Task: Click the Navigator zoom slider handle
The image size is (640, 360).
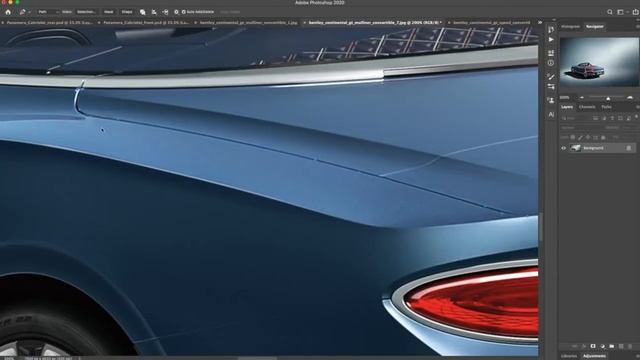Action: [x=608, y=98]
